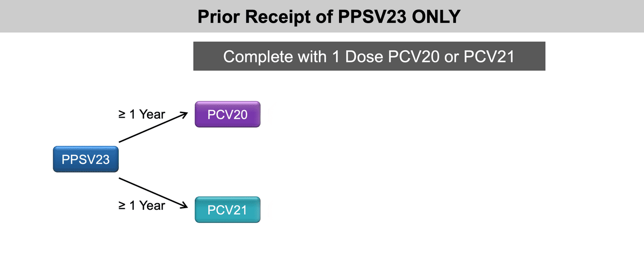644x261 pixels.
Task: Select the lower "≥ 1 Year" label
Action: 141,205
